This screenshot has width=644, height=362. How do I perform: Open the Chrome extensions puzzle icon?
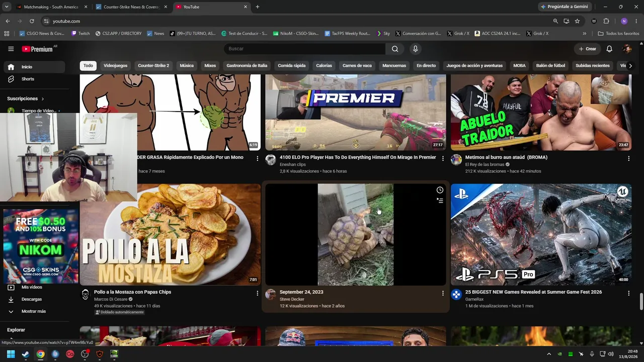click(x=606, y=21)
